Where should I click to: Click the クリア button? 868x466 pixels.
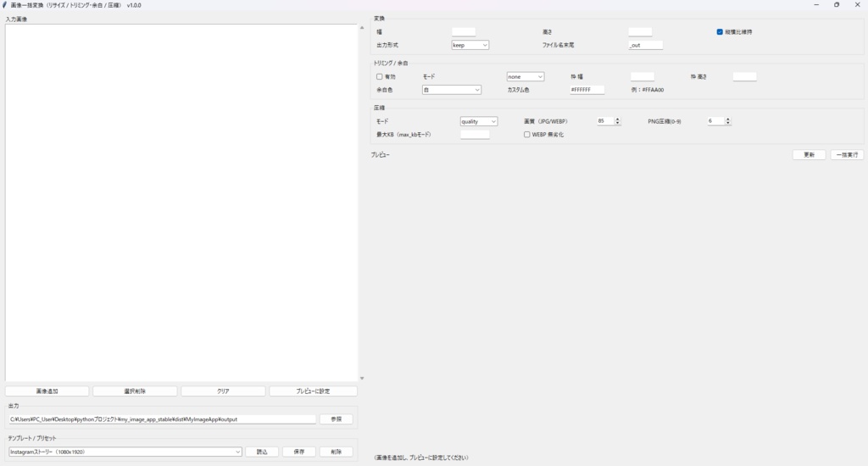(x=223, y=391)
